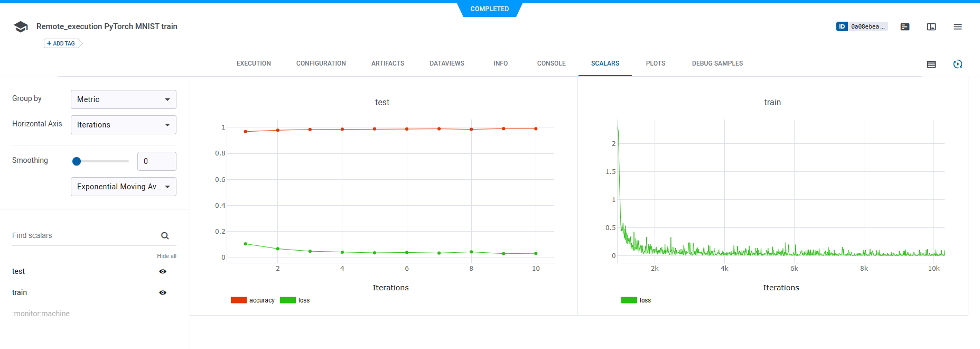Click the Hide all link
Image resolution: width=980 pixels, height=349 pixels.
(166, 256)
